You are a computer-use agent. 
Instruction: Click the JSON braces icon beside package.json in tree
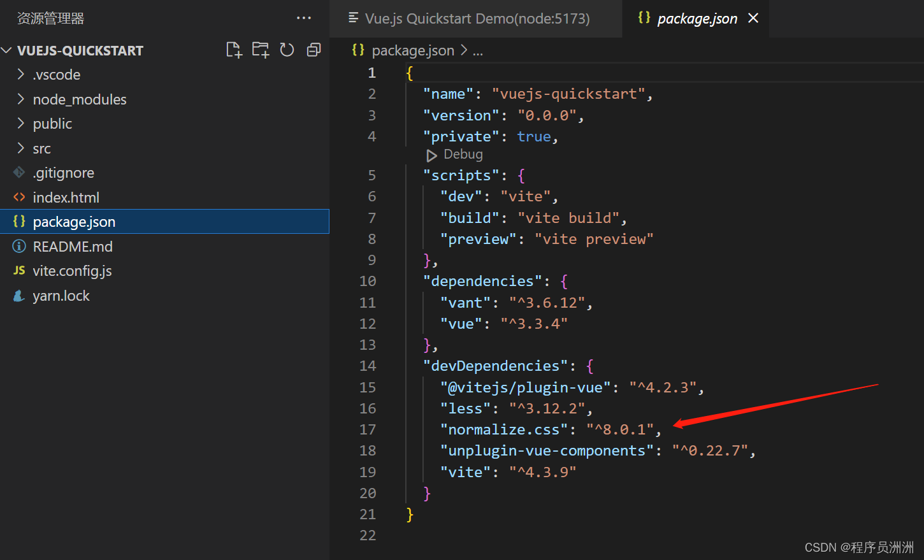pos(19,221)
